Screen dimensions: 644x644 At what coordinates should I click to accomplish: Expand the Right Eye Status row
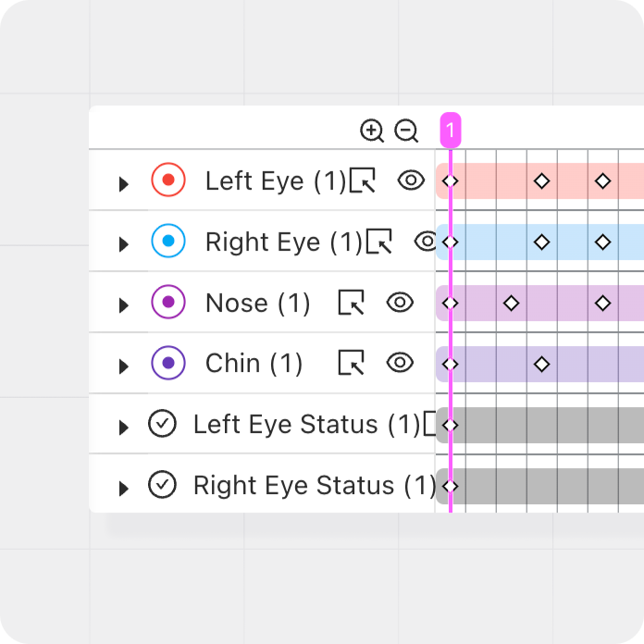point(123,489)
